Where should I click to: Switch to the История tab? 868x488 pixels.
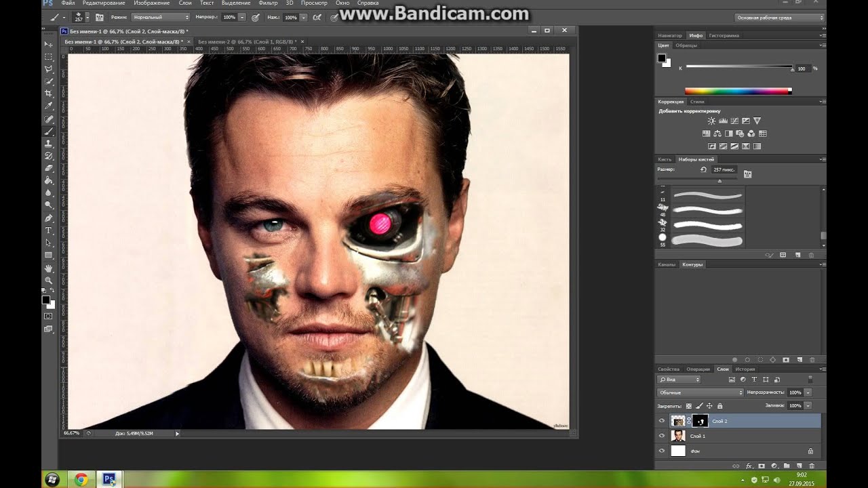click(x=745, y=369)
